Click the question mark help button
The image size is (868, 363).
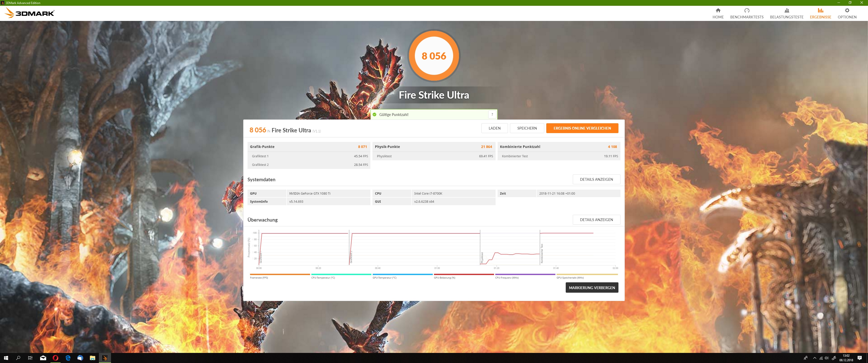point(492,114)
